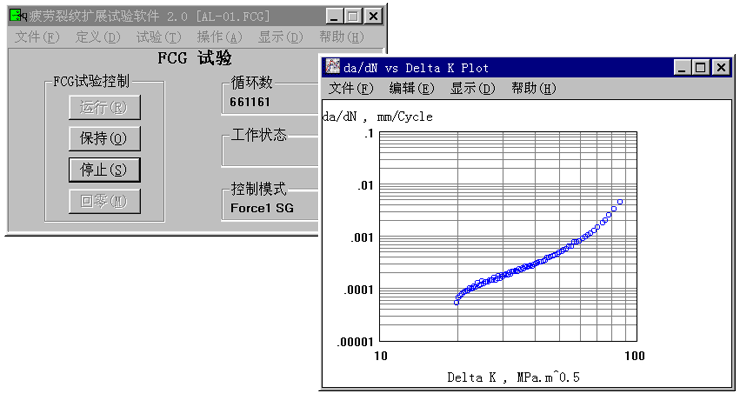Image resolution: width=740 pixels, height=394 pixels.
Task: Open the 操作(A) menu
Action: (219, 37)
